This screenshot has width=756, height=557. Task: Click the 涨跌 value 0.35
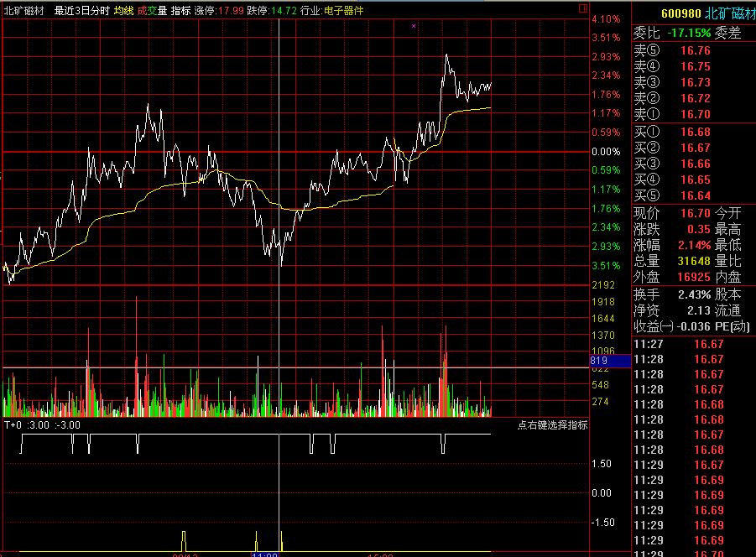(x=699, y=229)
